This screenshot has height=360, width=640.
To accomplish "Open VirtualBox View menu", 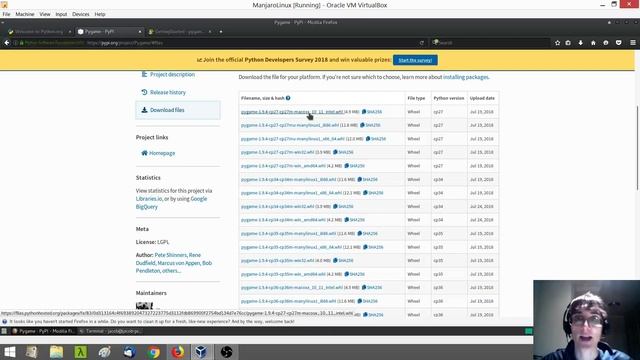I will [45, 14].
